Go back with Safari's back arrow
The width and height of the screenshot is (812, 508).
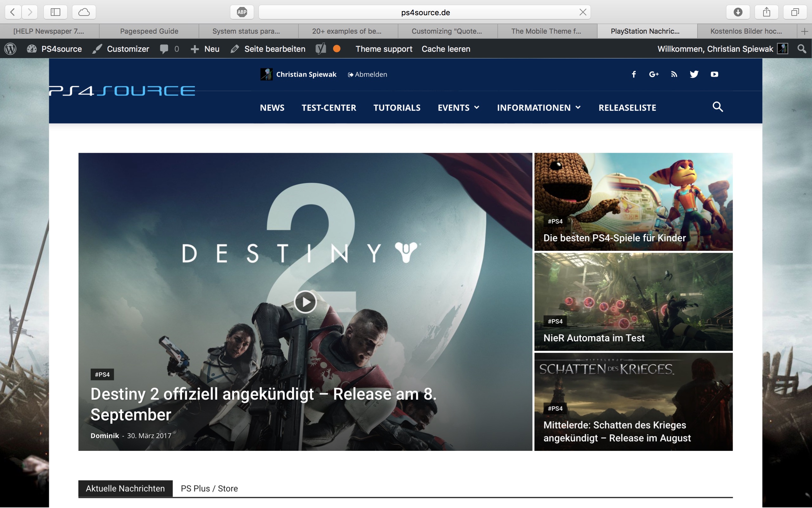click(13, 12)
